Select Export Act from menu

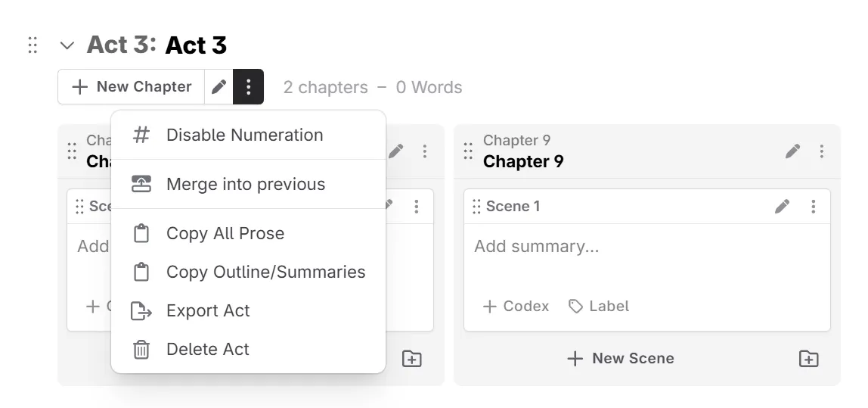click(208, 310)
